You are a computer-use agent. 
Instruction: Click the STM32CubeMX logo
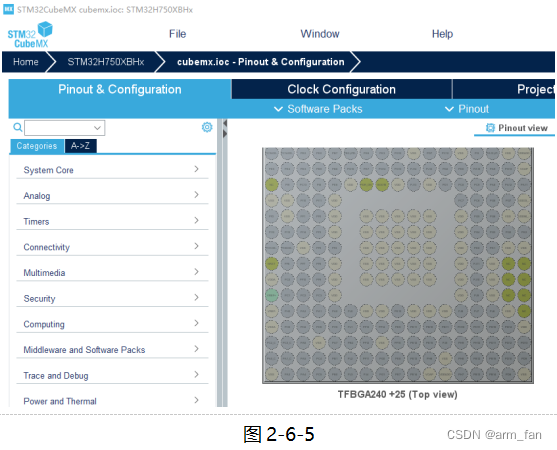30,35
